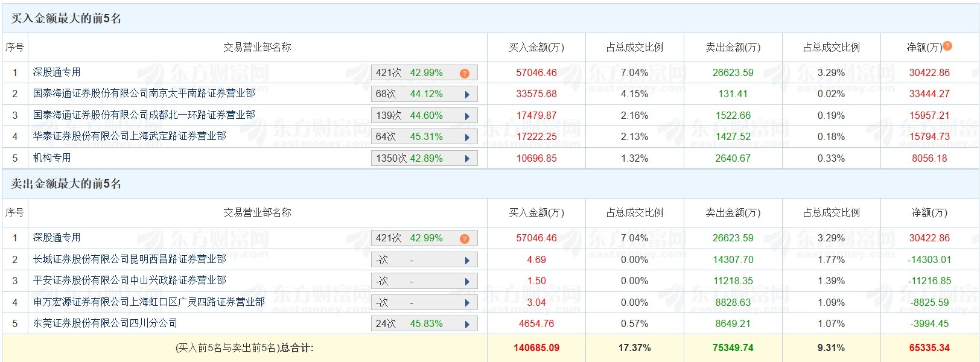Select net amount 15794.73
This screenshot has height=362, width=980.
[929, 137]
